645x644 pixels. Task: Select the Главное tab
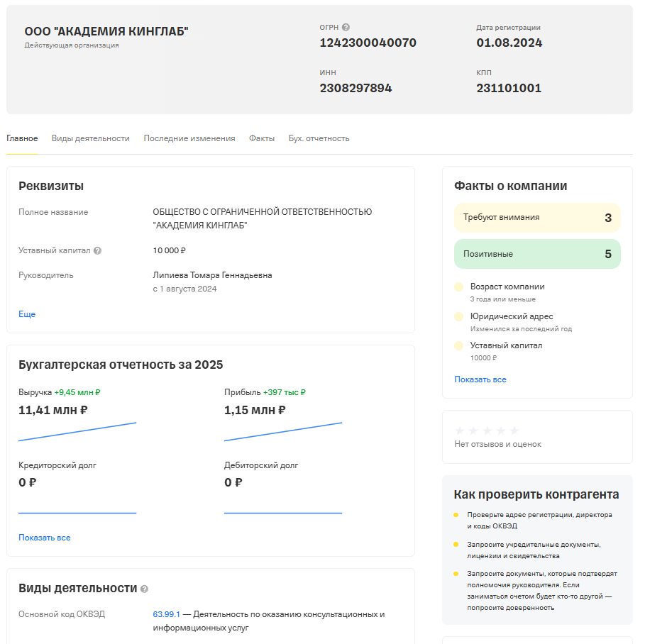[x=22, y=138]
